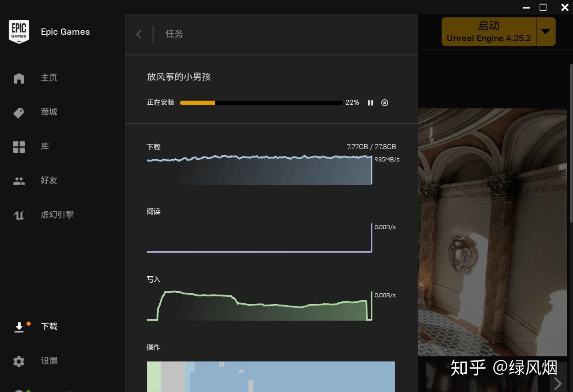Go back using the left chevron
The image size is (573, 392).
point(139,34)
